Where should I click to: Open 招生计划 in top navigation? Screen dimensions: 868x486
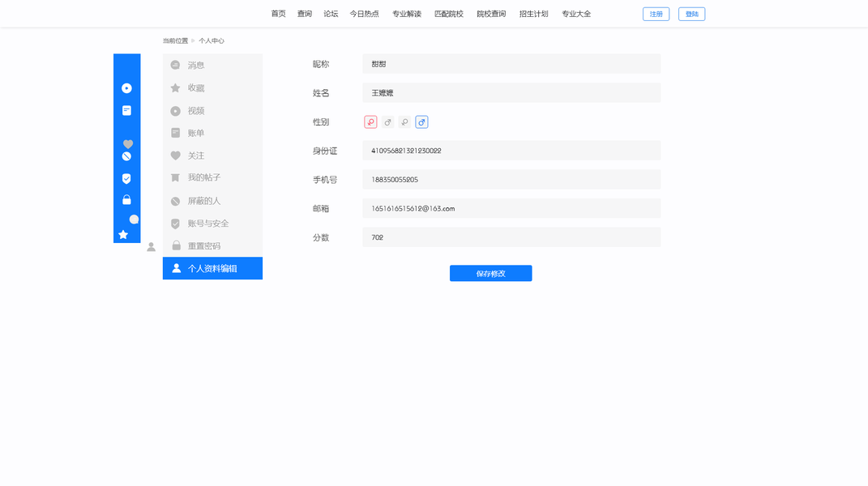tap(533, 14)
